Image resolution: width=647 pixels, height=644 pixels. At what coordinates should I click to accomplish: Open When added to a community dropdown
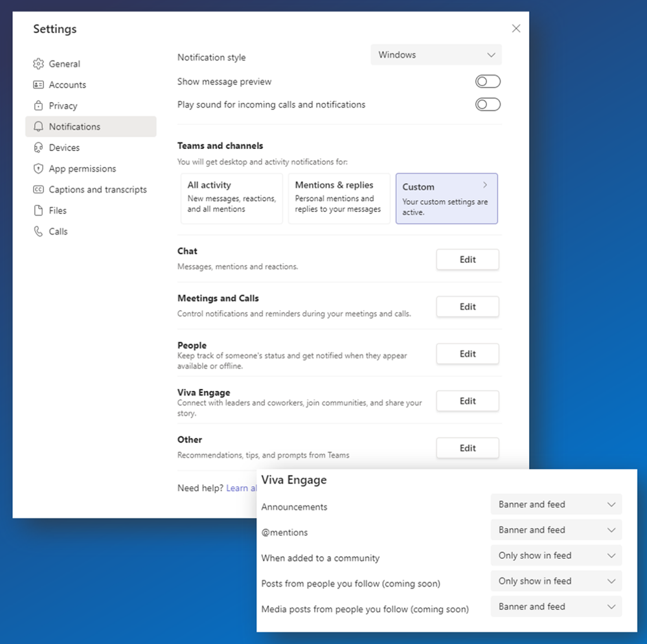[556, 555]
